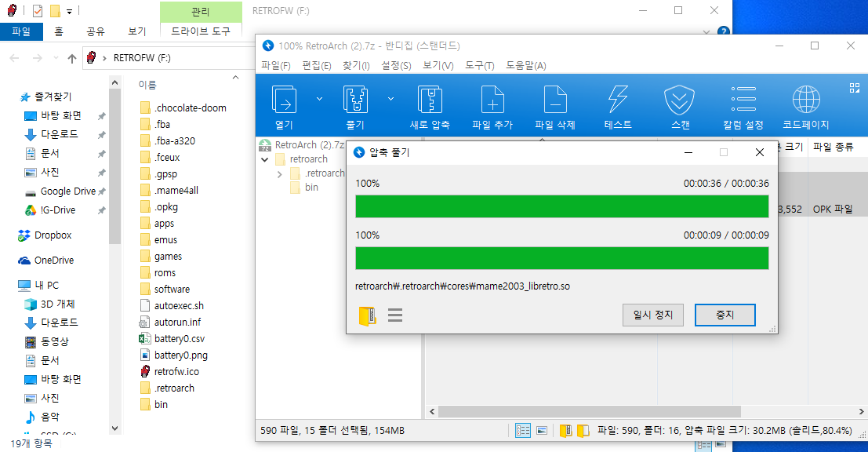Collapse Explorer ribbon chevron

click(706, 32)
